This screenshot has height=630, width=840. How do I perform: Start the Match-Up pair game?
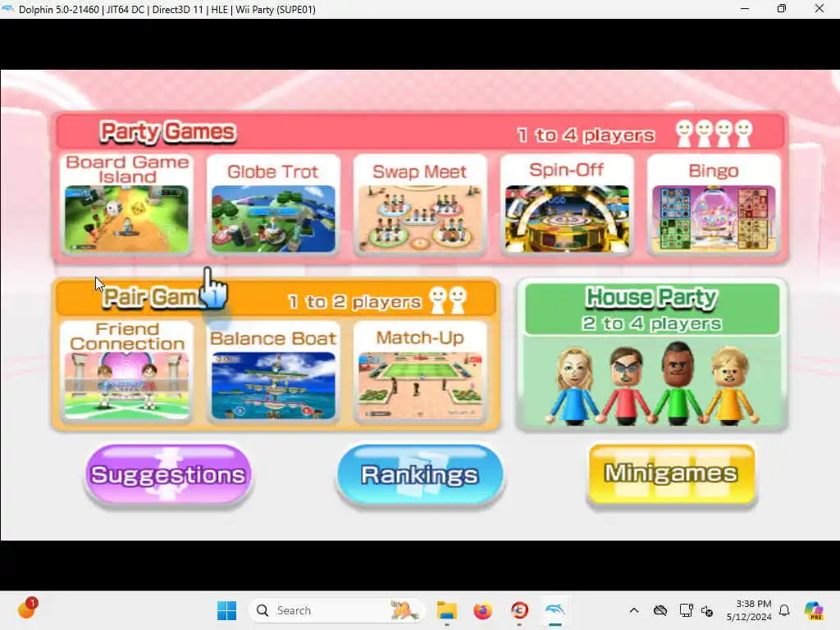[420, 372]
